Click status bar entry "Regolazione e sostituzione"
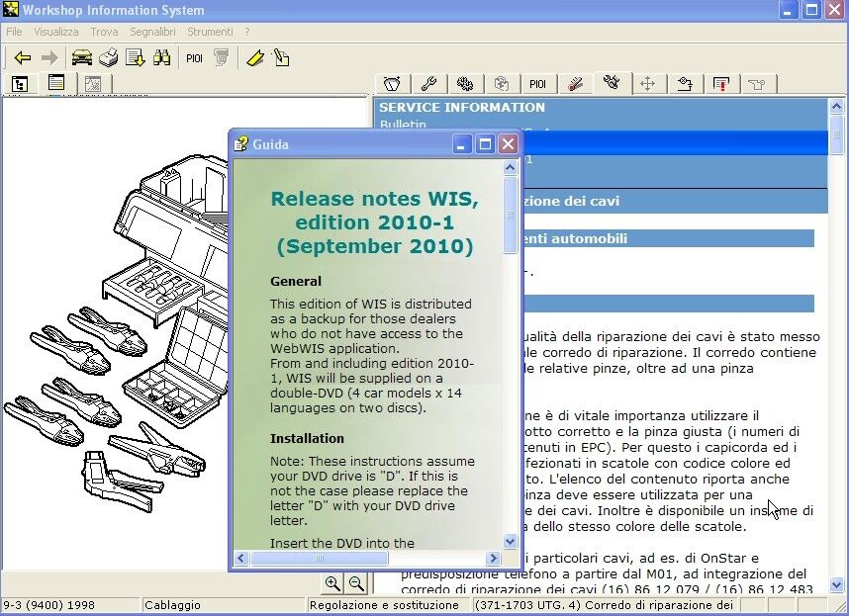 tap(385, 605)
